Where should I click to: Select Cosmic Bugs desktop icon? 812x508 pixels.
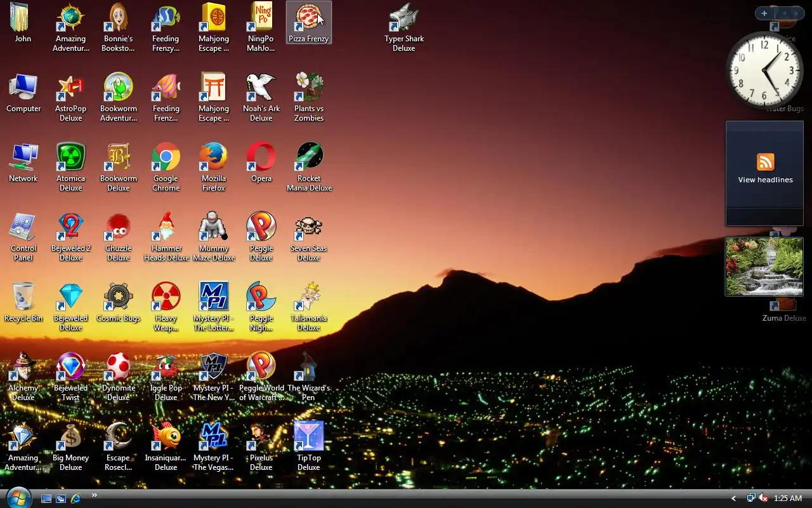click(x=118, y=302)
